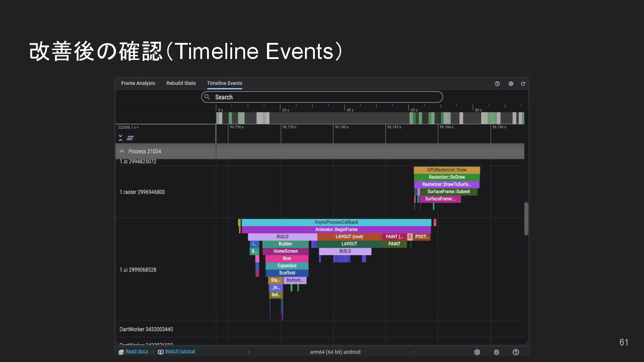Select the Timeline Events tab

225,83
